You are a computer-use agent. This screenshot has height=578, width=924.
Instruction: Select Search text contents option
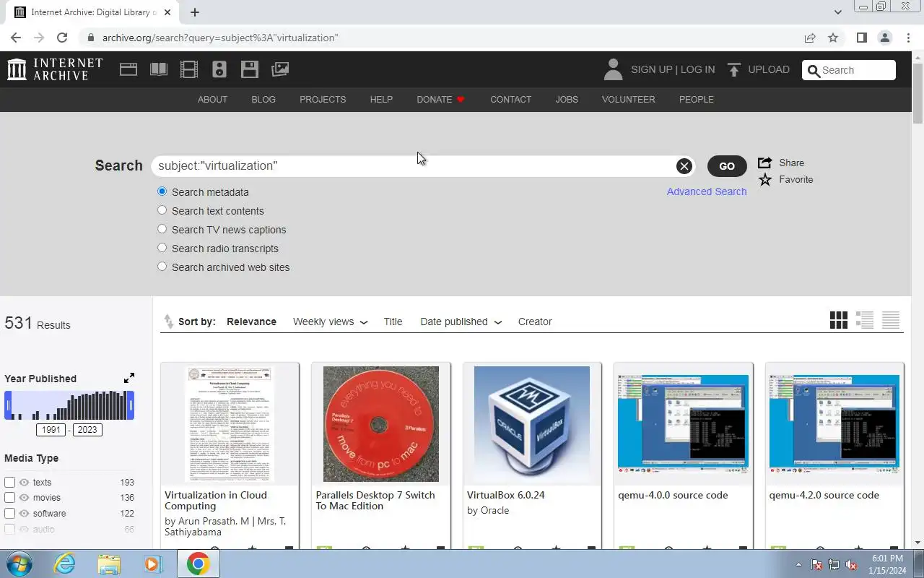pyautogui.click(x=162, y=210)
